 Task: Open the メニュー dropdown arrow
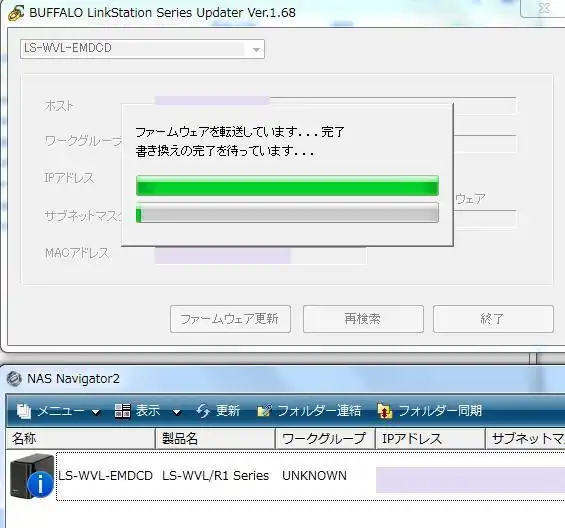tap(96, 412)
